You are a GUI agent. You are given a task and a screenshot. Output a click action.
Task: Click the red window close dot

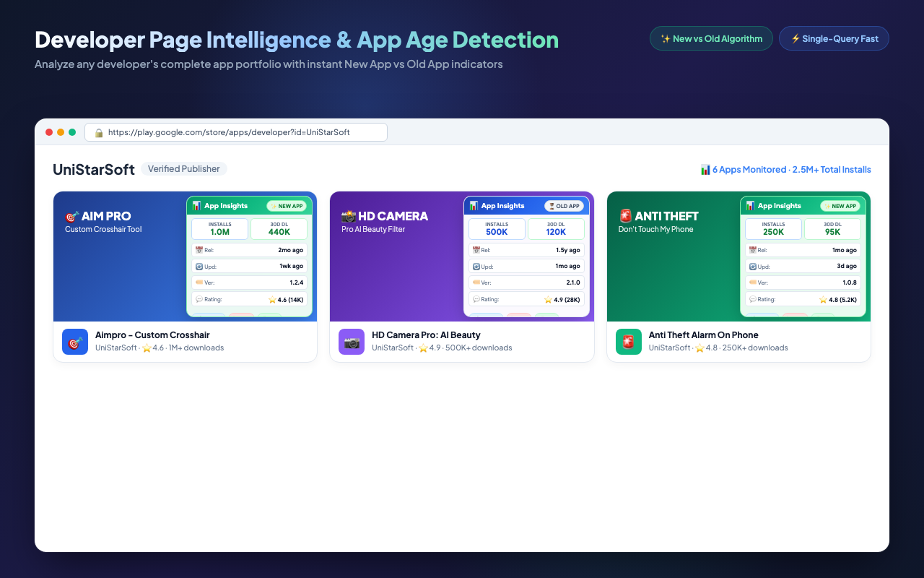(x=49, y=132)
